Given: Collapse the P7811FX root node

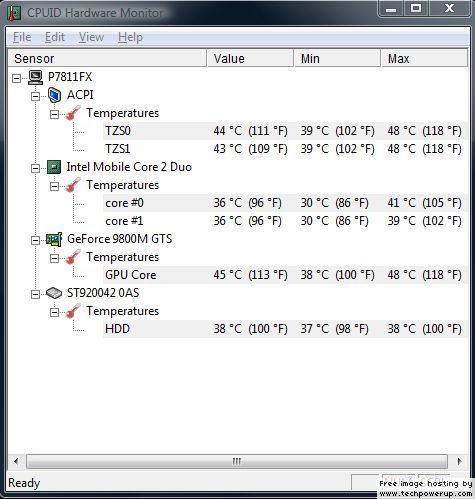Looking at the screenshot, I should coord(16,79).
